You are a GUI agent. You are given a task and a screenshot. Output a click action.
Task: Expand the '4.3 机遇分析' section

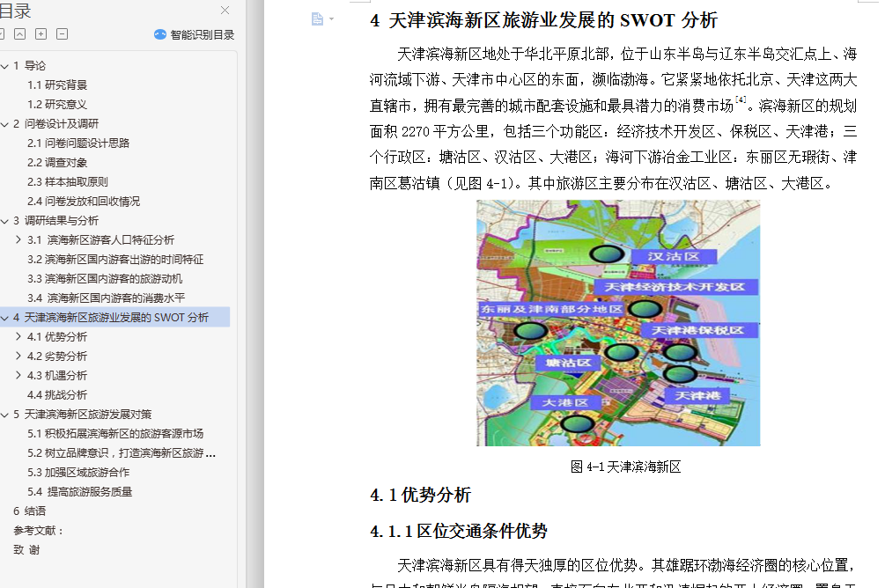coord(18,375)
